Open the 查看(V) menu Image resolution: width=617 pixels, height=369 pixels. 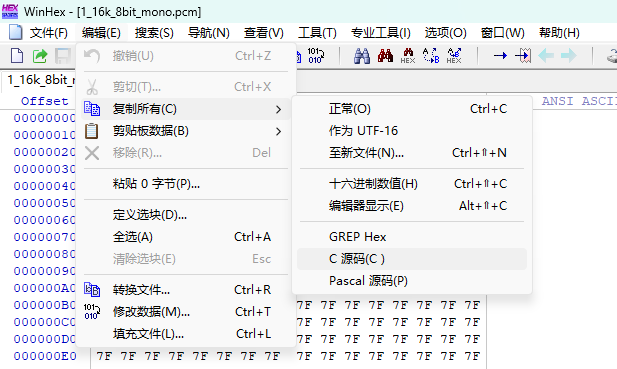(263, 33)
